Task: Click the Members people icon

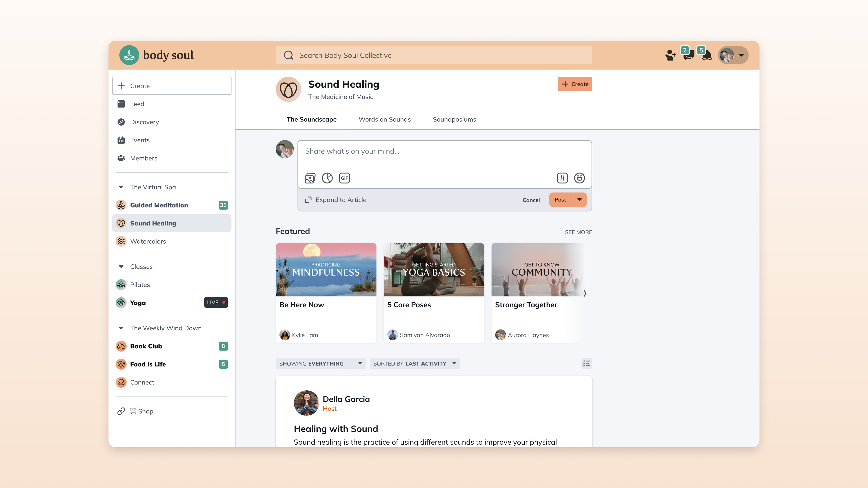Action: [x=121, y=158]
